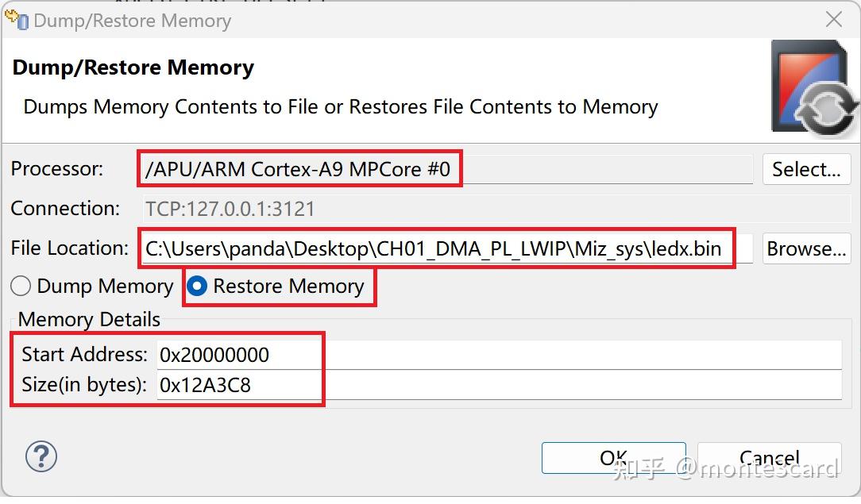Click into the Start Address field
This screenshot has height=504, width=861.
click(499, 355)
